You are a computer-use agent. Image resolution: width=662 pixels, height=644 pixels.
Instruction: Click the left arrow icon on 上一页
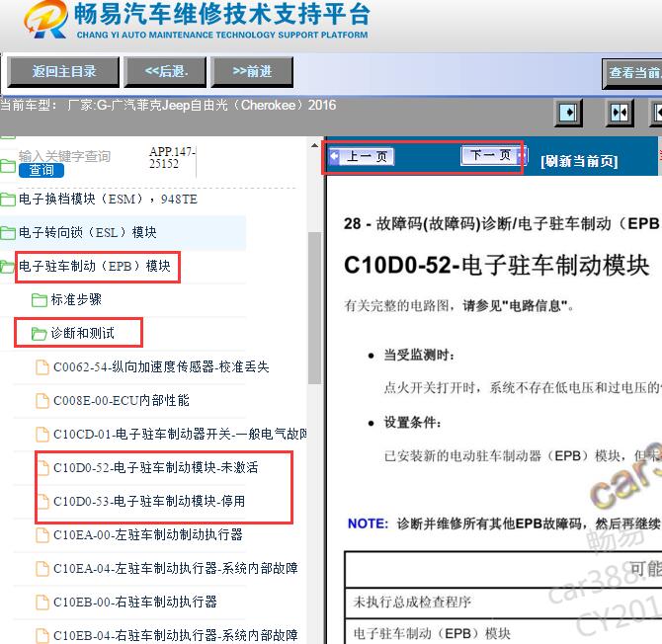334,157
